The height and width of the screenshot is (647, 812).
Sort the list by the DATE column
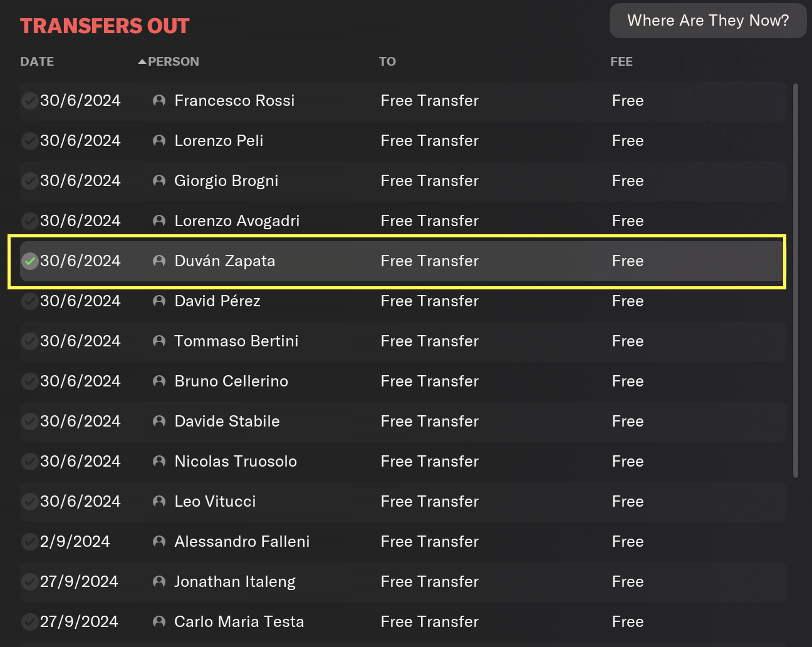(37, 61)
